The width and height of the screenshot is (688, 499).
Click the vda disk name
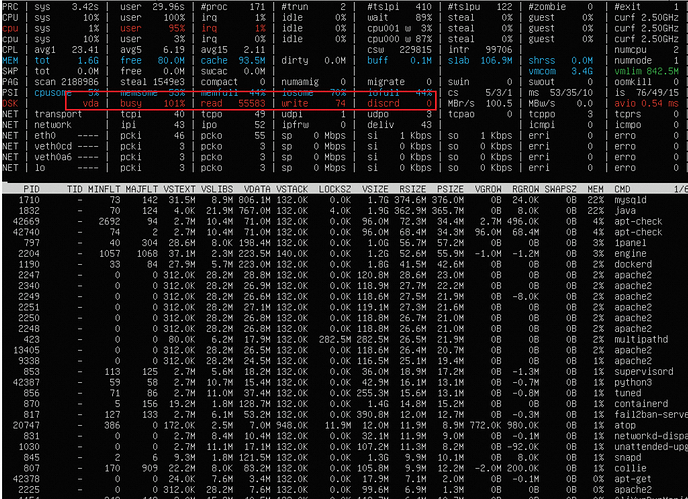pos(91,104)
